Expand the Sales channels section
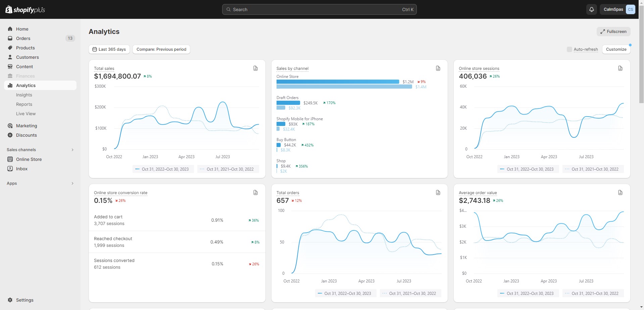 point(72,150)
